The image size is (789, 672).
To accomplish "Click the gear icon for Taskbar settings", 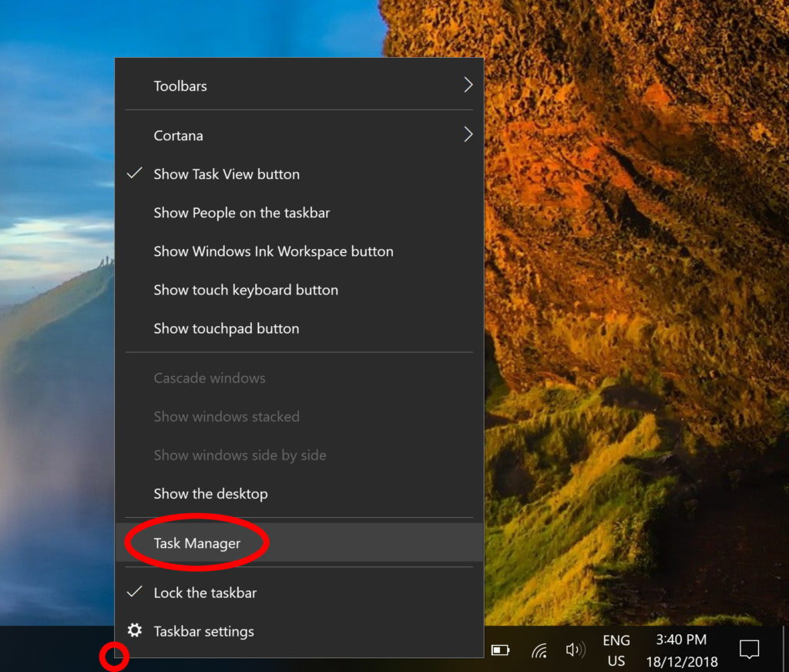I will (135, 631).
